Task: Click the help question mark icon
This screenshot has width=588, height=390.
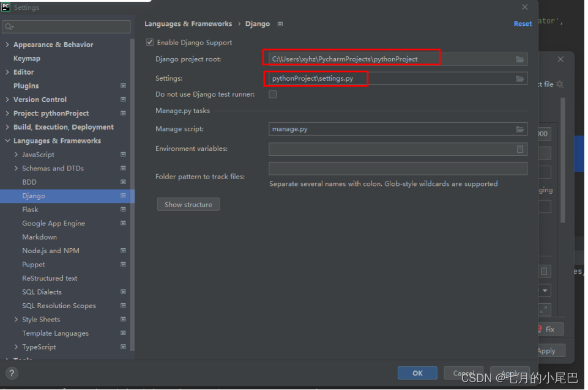Action: tap(12, 373)
